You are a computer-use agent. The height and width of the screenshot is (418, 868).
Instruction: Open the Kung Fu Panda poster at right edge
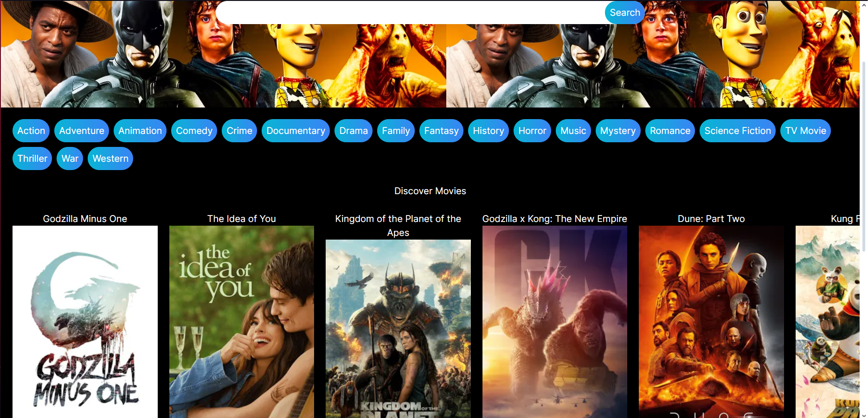click(x=828, y=322)
